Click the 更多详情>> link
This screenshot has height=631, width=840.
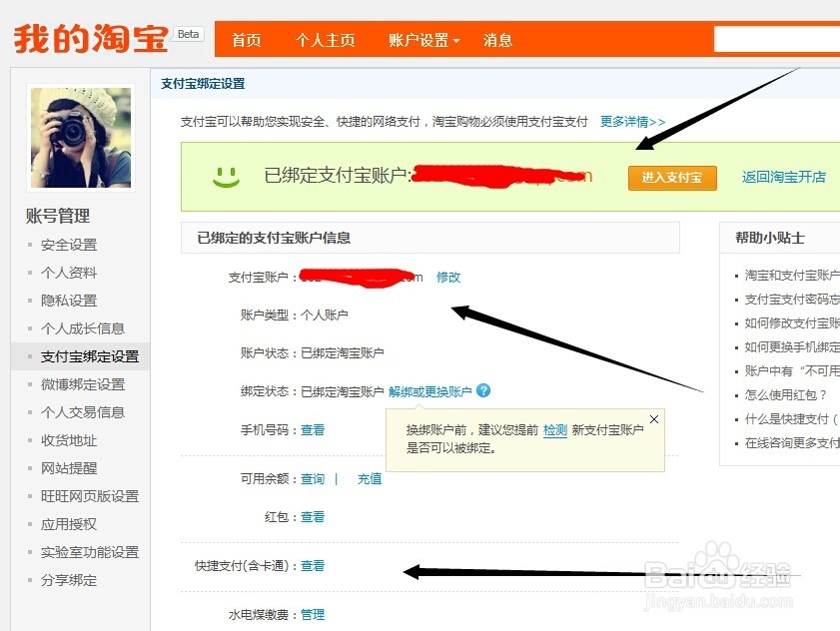[632, 122]
